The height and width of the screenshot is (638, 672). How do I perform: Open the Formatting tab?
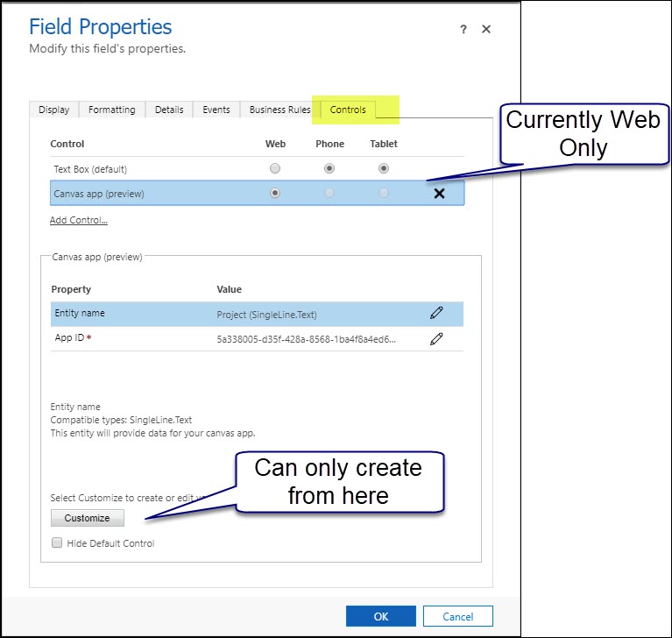click(112, 110)
